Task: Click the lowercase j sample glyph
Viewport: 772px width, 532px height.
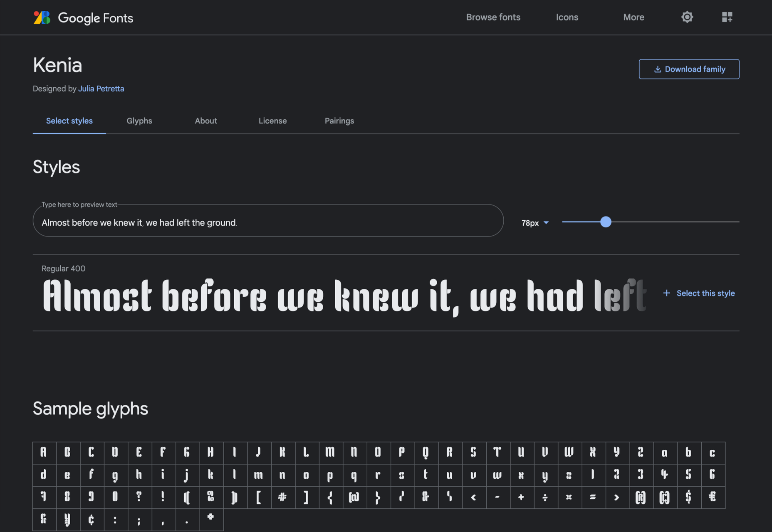Action: click(x=187, y=475)
